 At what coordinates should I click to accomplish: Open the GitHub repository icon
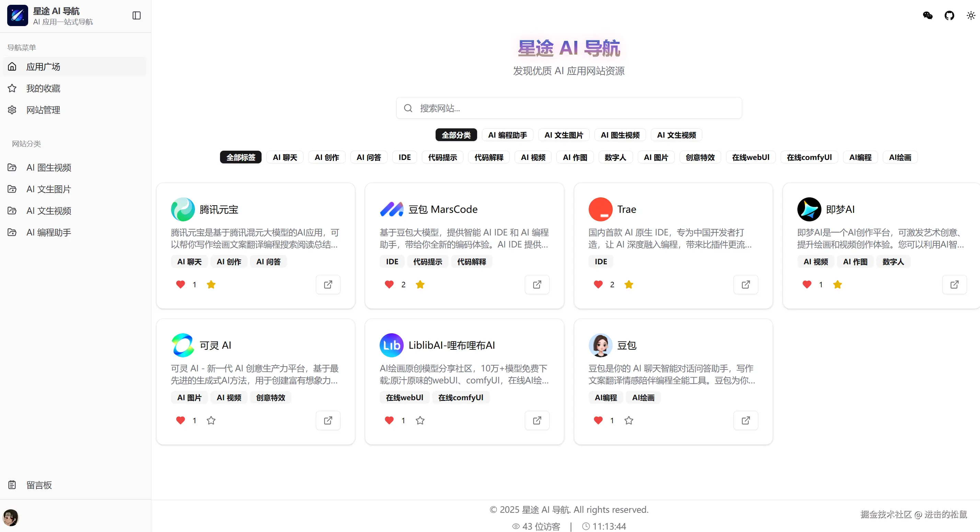949,15
